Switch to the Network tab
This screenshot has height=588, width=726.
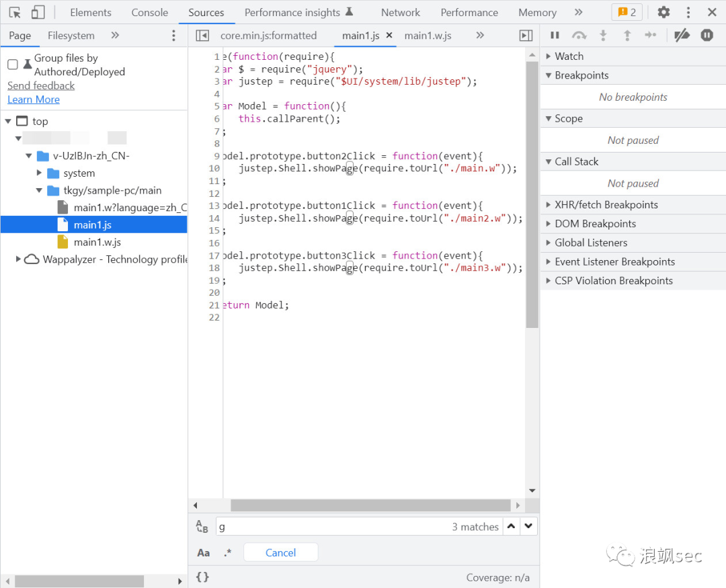click(401, 13)
